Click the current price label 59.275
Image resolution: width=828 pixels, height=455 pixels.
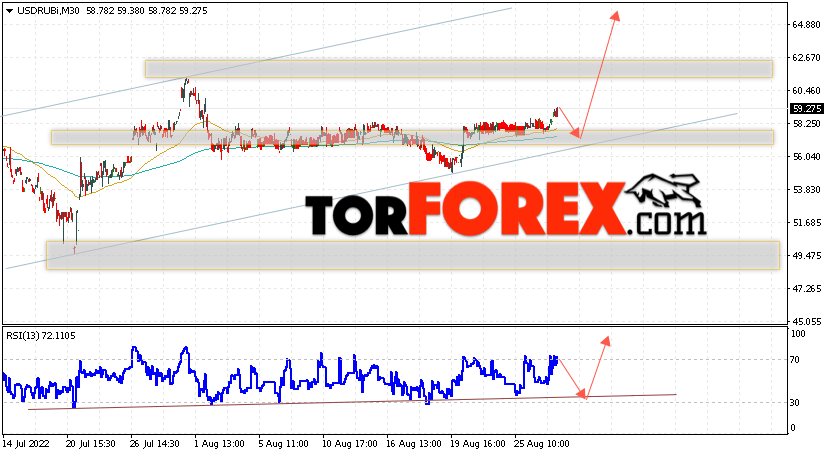coord(806,109)
